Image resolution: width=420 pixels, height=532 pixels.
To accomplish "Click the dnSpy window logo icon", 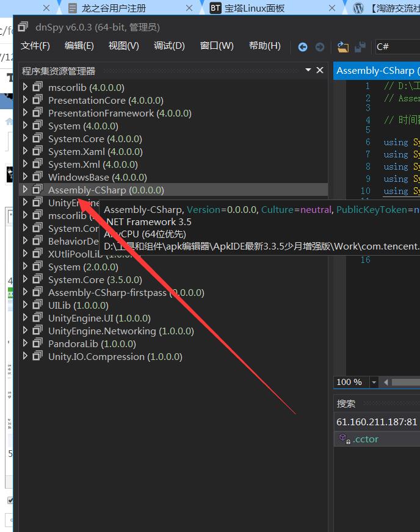I will click(x=23, y=27).
